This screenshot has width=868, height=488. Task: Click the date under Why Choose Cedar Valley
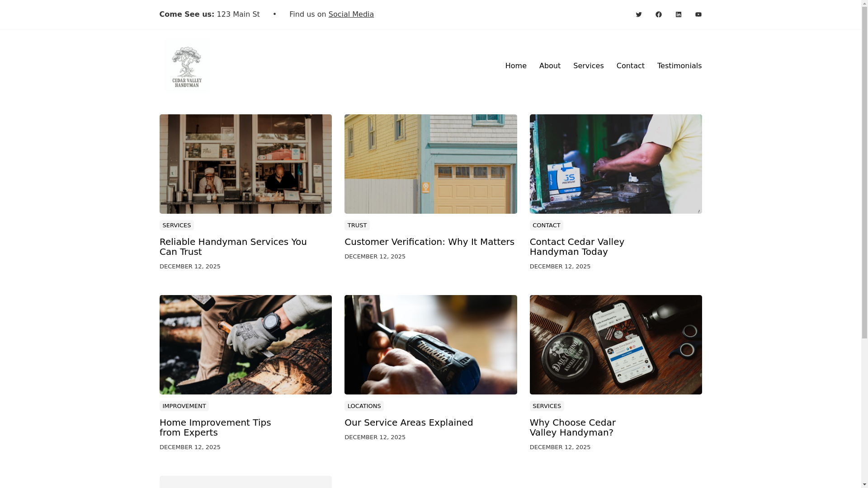click(x=560, y=447)
